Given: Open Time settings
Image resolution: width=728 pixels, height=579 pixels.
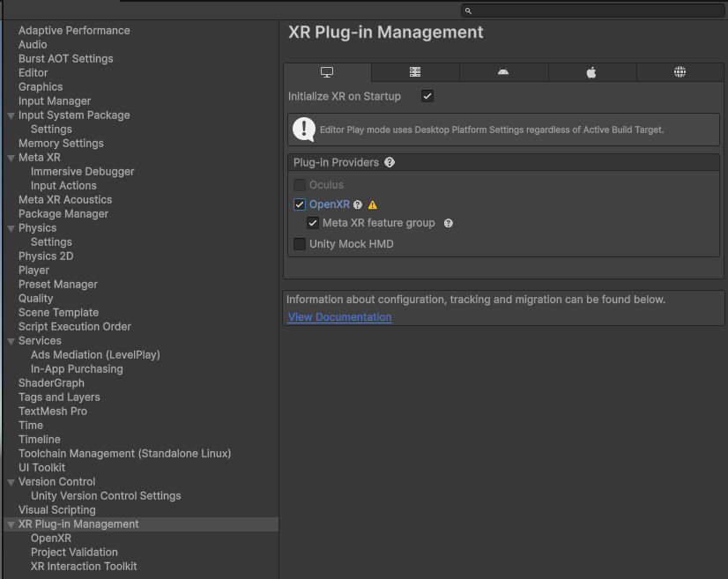Looking at the screenshot, I should (31, 426).
